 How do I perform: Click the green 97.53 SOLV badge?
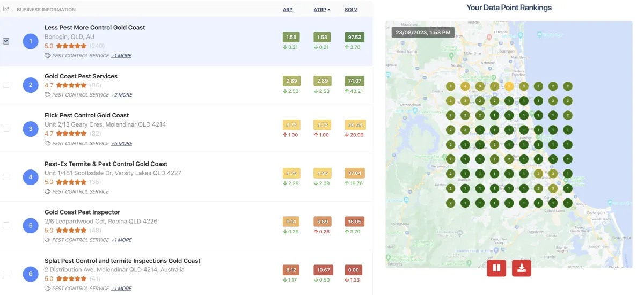click(x=355, y=37)
